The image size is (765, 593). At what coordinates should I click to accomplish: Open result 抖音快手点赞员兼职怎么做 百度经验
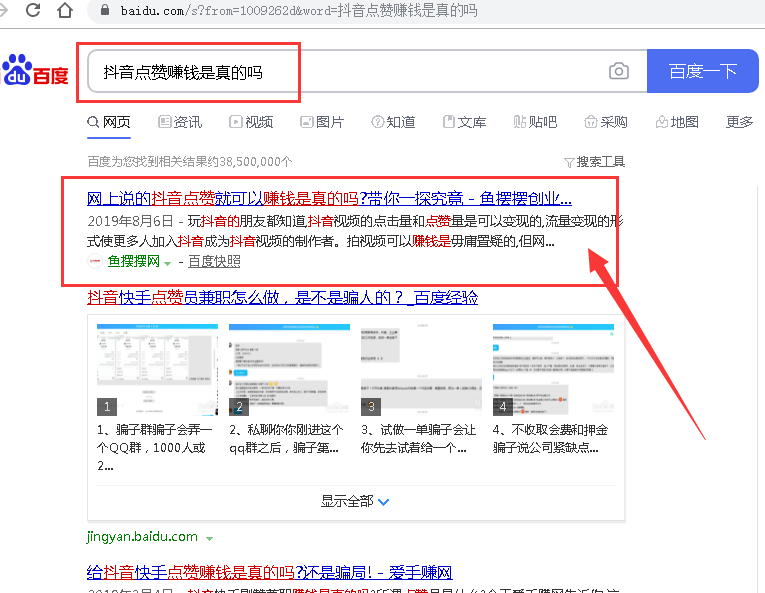pos(282,297)
